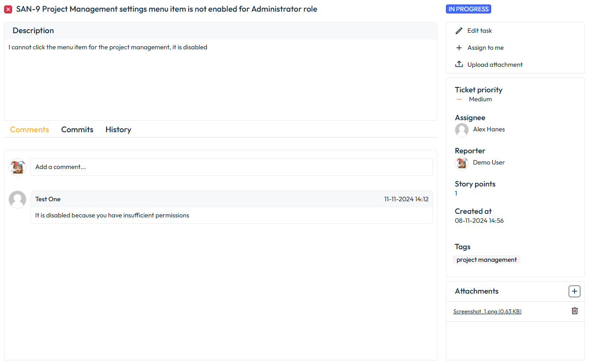Open the Screenshot_1.png attachment link
The width and height of the screenshot is (592, 364).
point(487,312)
